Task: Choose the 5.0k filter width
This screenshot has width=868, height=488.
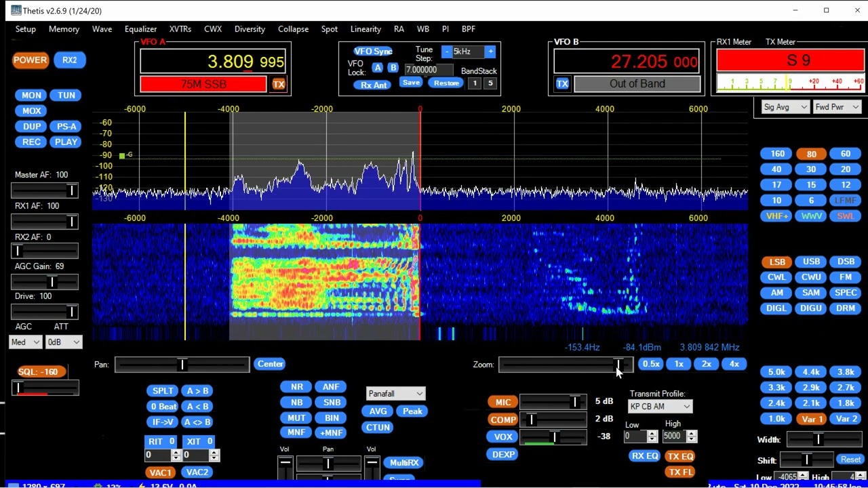Action: (777, 372)
